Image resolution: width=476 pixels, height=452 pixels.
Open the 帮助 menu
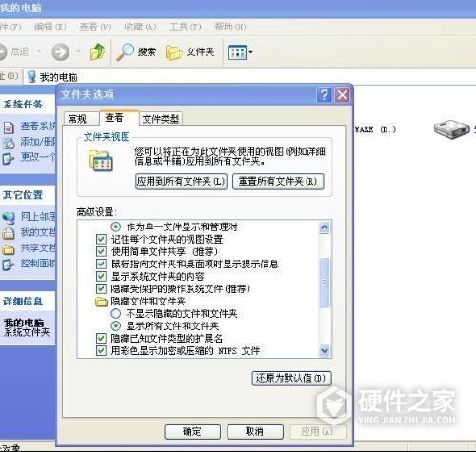click(x=230, y=27)
